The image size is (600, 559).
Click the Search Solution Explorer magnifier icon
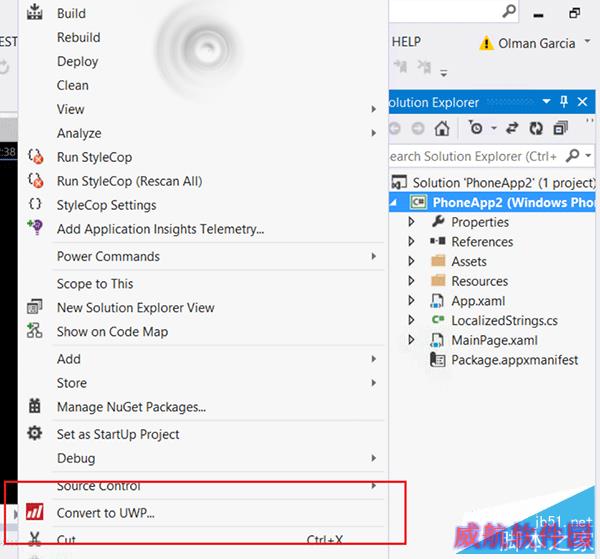[x=572, y=155]
